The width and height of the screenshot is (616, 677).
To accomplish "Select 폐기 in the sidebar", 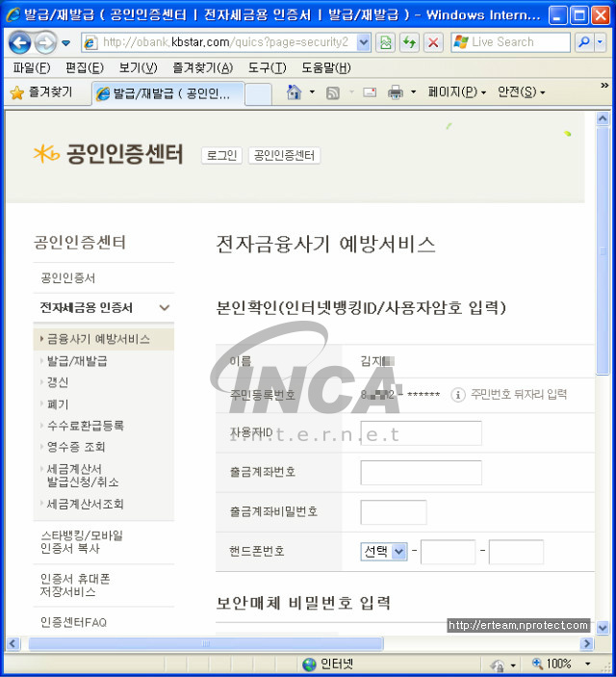I will coord(58,404).
